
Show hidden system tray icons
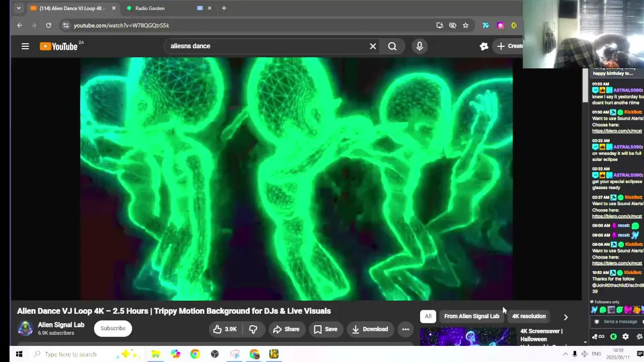coord(565,354)
